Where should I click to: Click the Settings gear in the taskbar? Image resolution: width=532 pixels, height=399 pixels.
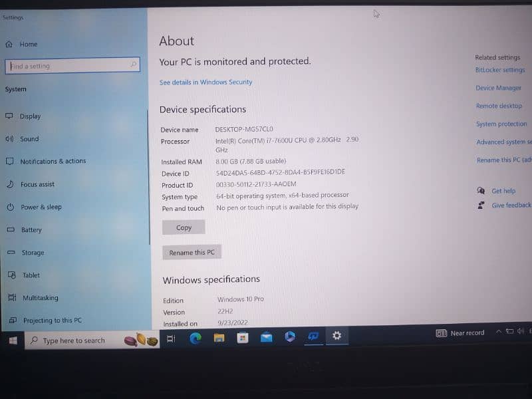point(337,336)
